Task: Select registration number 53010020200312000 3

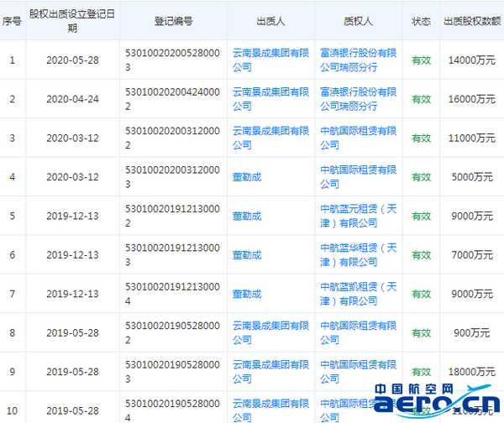Action: coord(172,177)
